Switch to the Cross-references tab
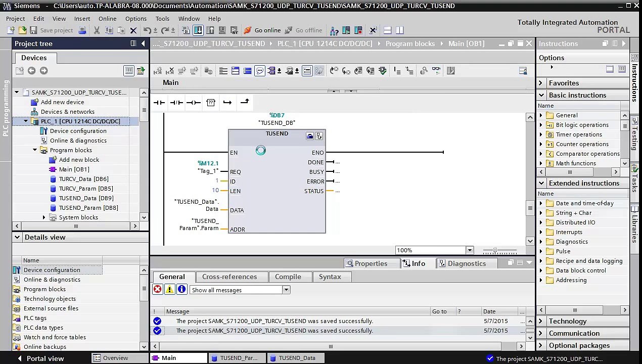642x364 pixels. (230, 277)
